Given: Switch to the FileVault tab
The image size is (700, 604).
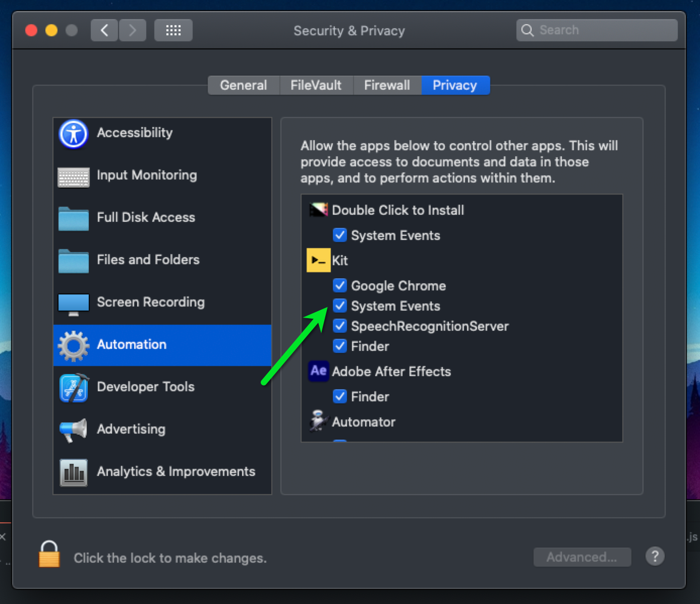Looking at the screenshot, I should coord(316,85).
